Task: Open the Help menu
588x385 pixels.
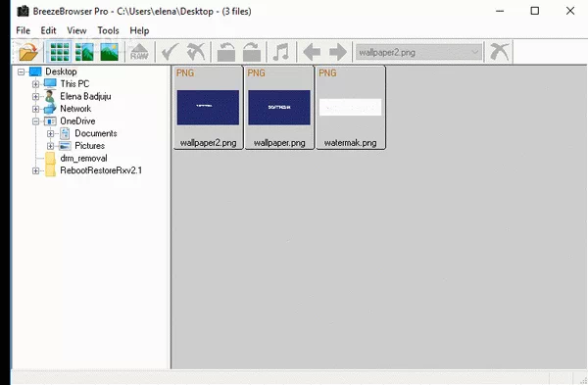Action: coord(139,30)
